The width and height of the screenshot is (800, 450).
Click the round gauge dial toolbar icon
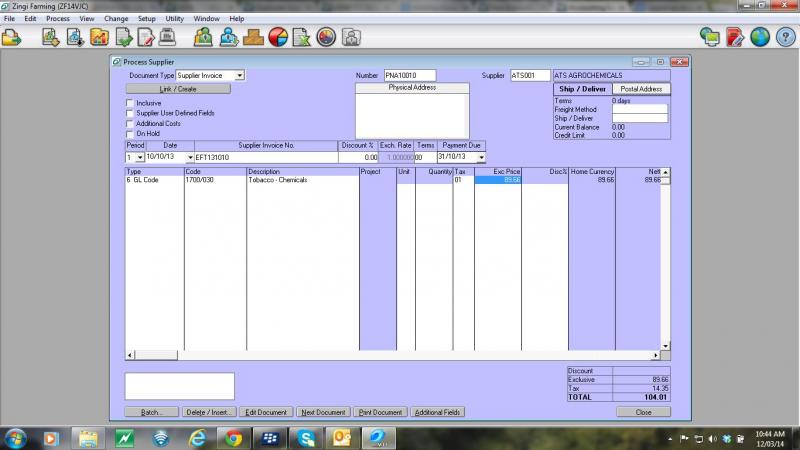pos(326,38)
